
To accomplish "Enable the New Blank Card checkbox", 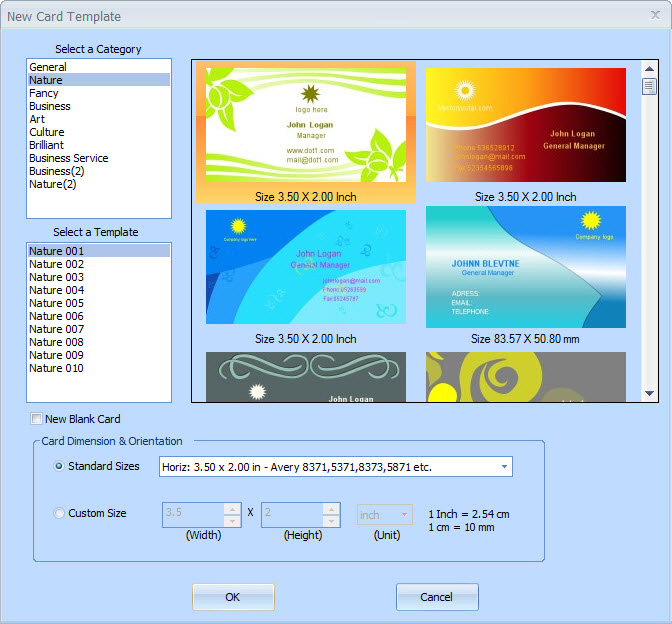I will 37,419.
